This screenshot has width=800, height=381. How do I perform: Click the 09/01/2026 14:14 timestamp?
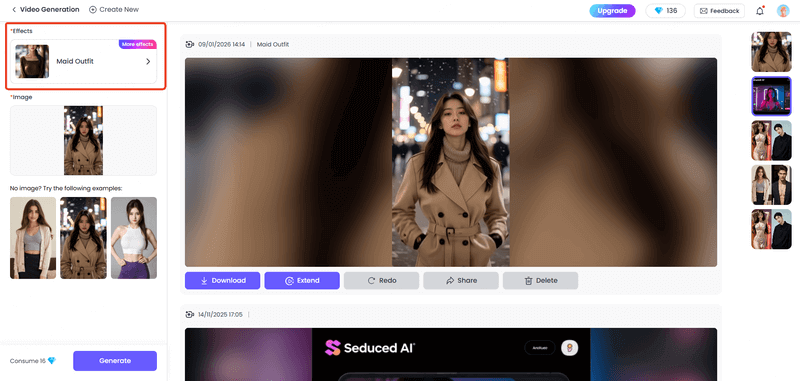click(221, 44)
